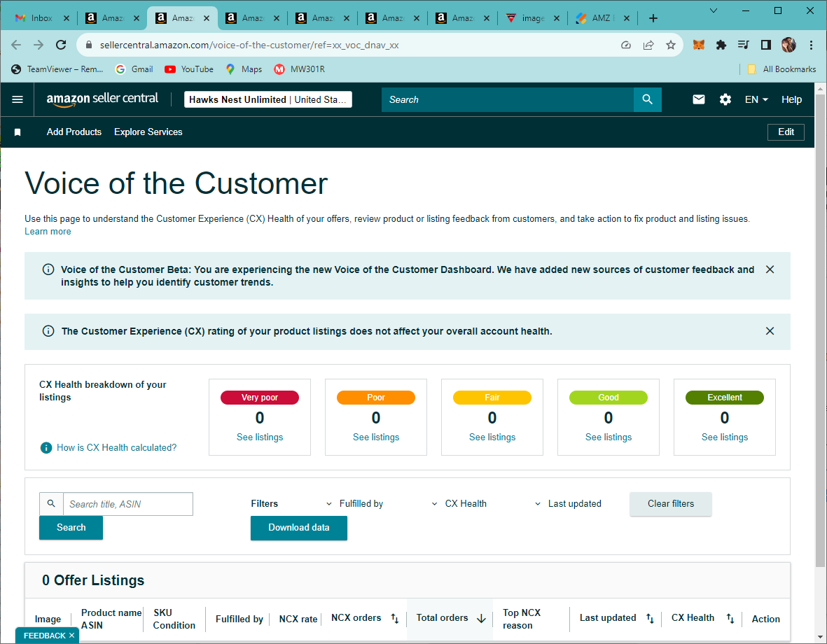Open the tab search chevron in title bar
The image size is (827, 644).
click(x=713, y=10)
